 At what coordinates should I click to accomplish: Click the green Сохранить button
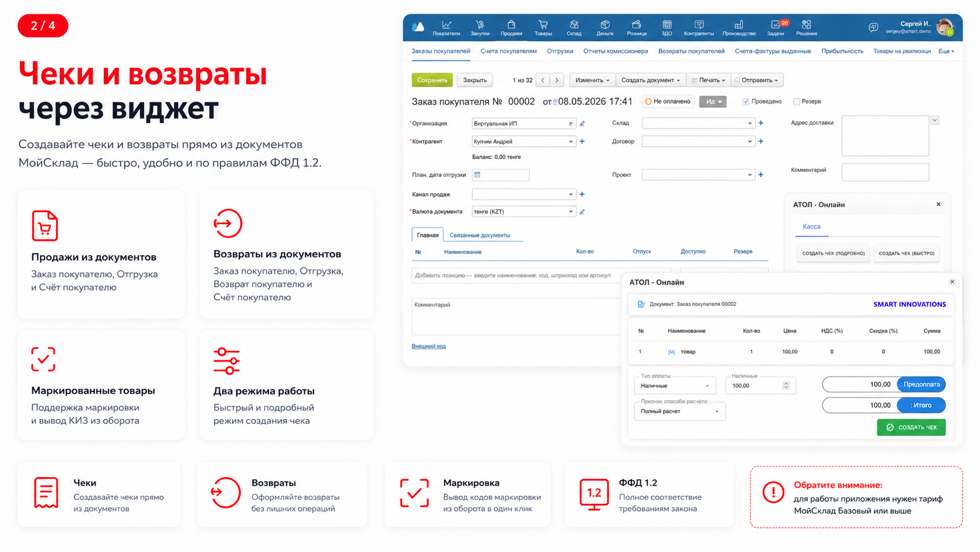pyautogui.click(x=432, y=80)
